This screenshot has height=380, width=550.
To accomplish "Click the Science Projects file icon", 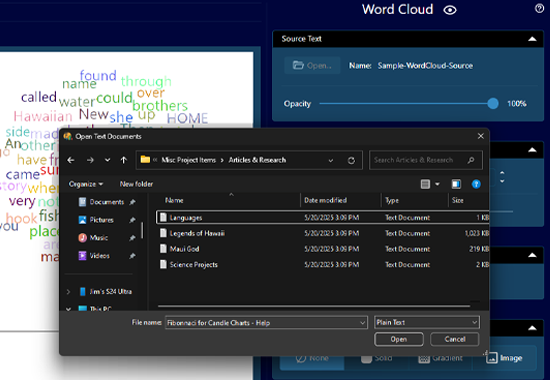I will pyautogui.click(x=163, y=264).
